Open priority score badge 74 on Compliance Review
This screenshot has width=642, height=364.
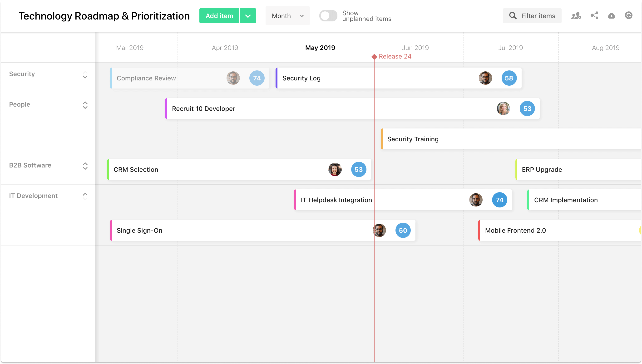tap(257, 78)
